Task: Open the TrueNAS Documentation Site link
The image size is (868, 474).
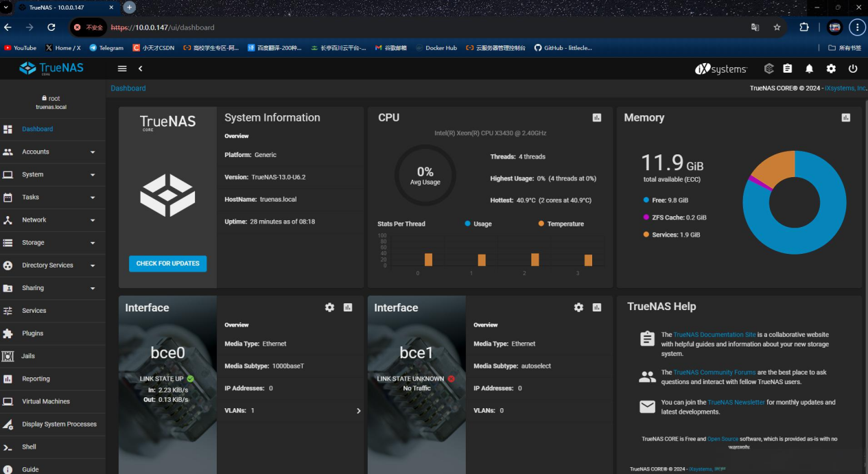Action: pyautogui.click(x=714, y=335)
